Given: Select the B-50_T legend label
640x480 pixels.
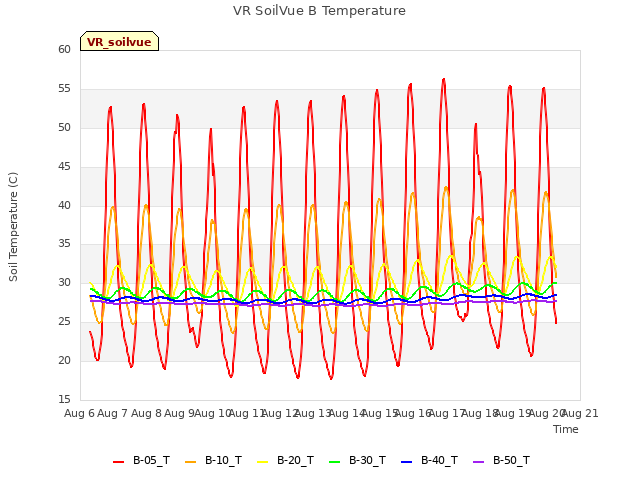Looking at the screenshot, I should pyautogui.click(x=511, y=461).
